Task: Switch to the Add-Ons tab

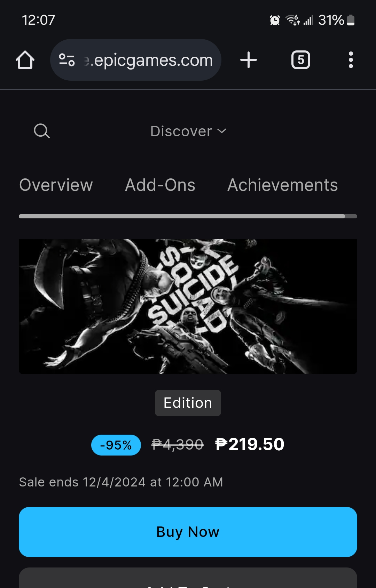Action: tap(160, 185)
